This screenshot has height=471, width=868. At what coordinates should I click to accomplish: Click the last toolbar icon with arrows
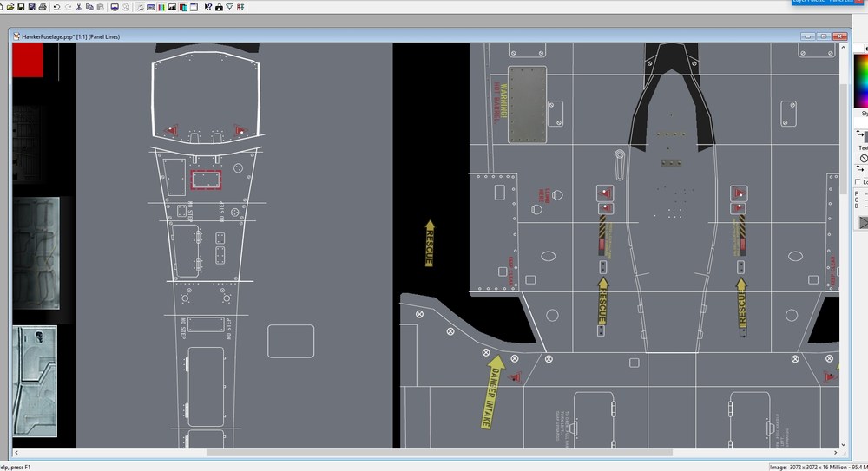[240, 7]
